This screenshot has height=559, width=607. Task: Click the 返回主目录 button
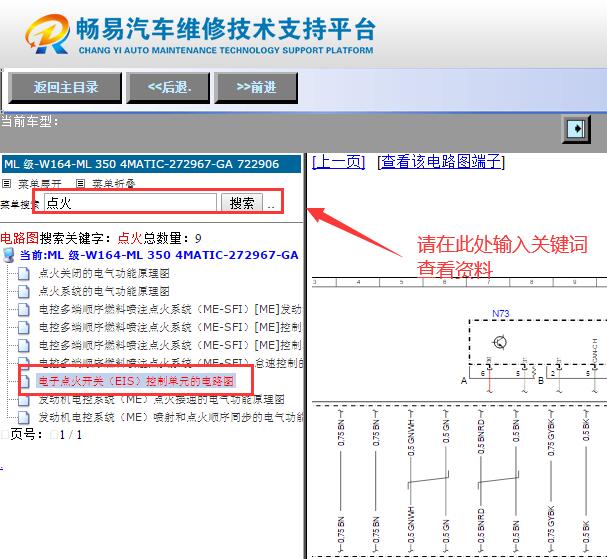point(65,87)
